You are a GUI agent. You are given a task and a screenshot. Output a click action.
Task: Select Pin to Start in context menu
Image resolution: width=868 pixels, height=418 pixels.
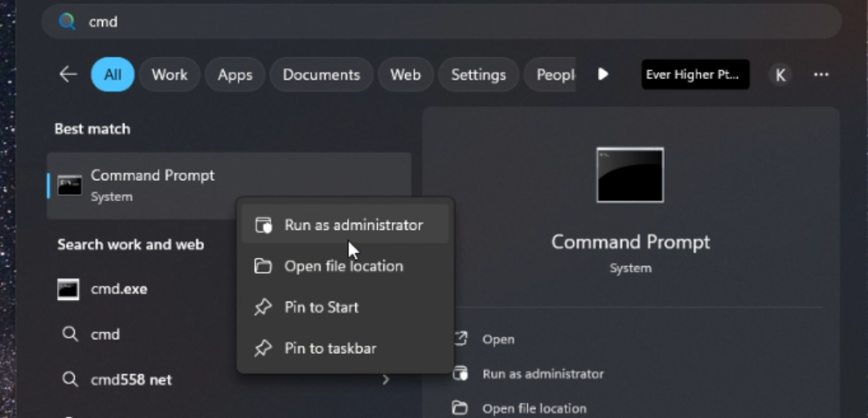point(321,307)
